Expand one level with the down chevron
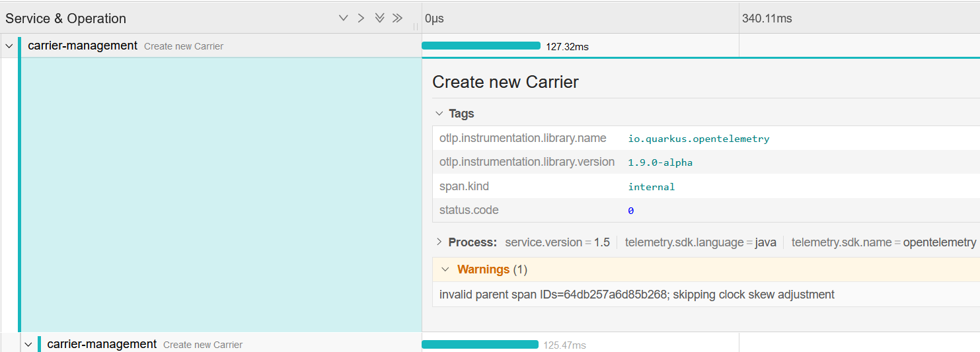Screen dimensions: 980x352 pos(343,18)
